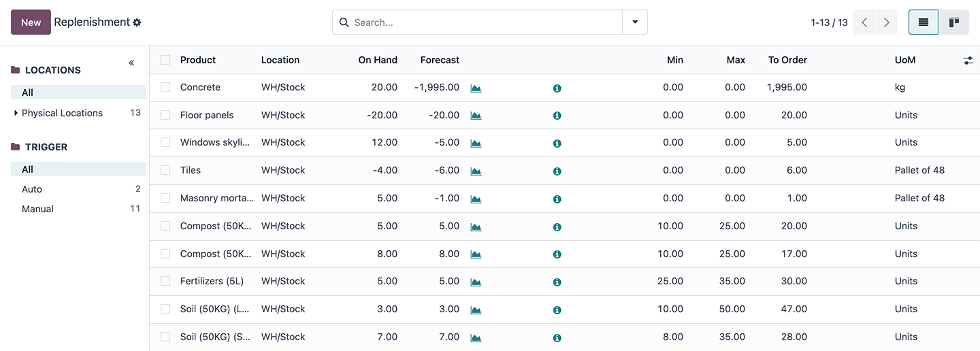980x351 pixels.
Task: Go to next page of records
Action: pyautogui.click(x=886, y=22)
